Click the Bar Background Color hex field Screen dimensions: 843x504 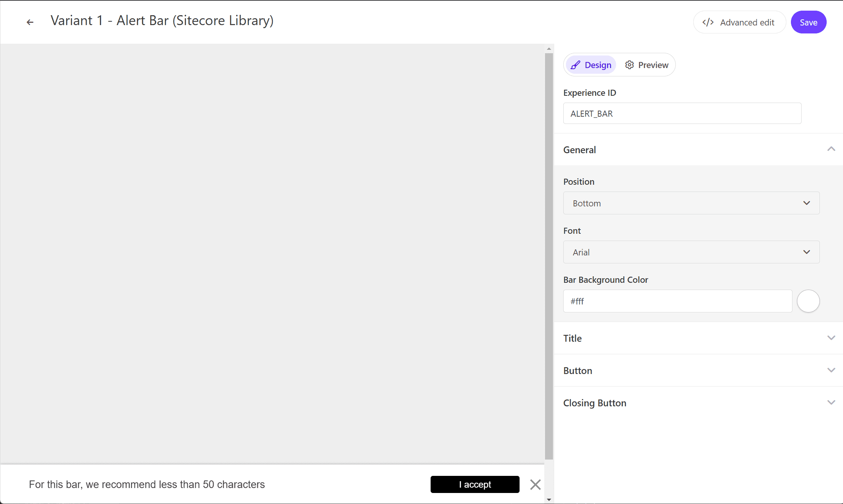point(677,301)
